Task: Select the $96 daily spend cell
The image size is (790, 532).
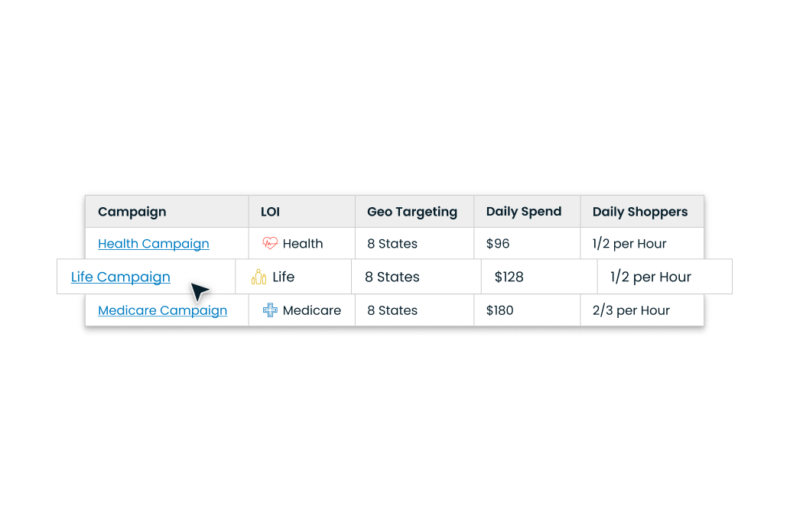Action: [x=498, y=244]
